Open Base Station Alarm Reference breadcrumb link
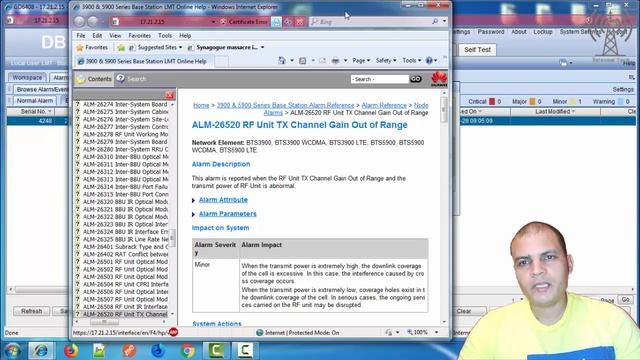Image resolution: width=640 pixels, height=360 pixels. (x=285, y=105)
